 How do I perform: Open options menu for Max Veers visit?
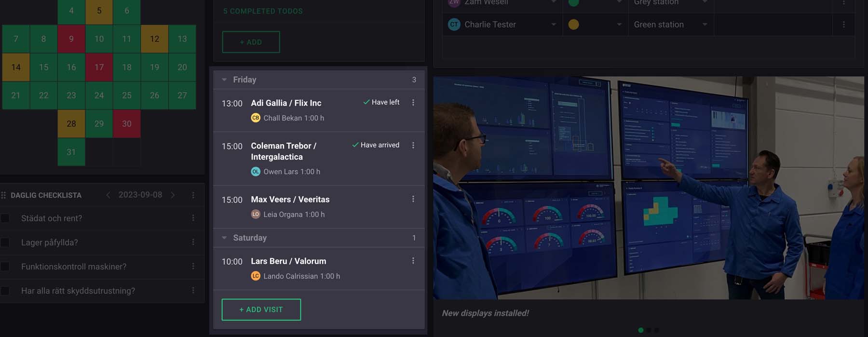coord(413,199)
